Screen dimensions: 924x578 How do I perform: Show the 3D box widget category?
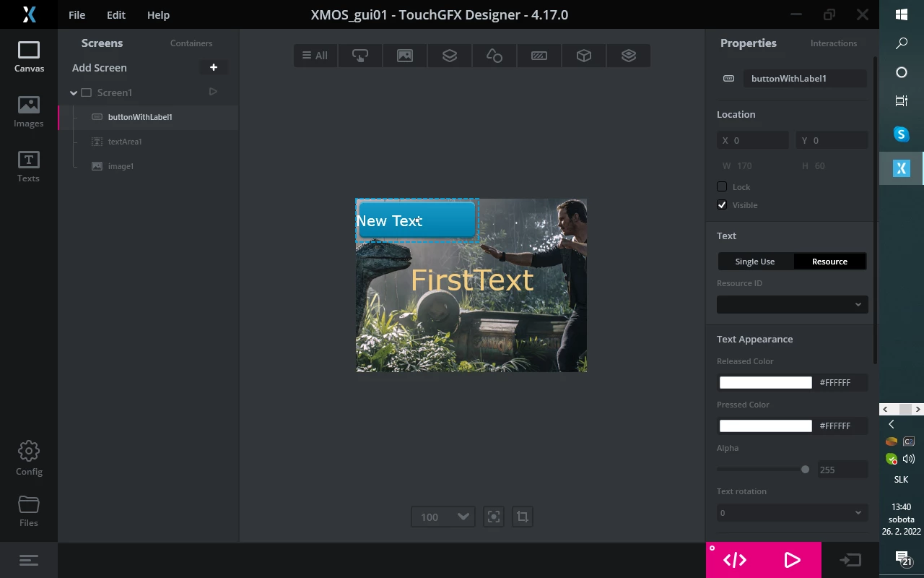584,56
